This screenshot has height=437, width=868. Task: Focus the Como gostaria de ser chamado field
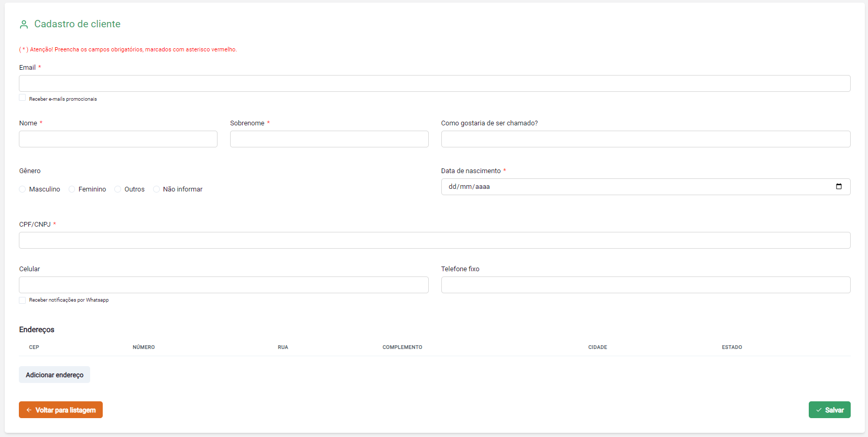point(645,139)
